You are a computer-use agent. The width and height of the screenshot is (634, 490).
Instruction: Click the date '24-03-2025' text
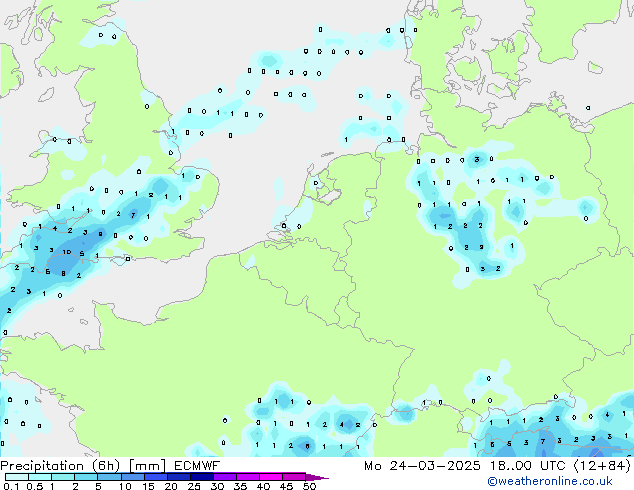(x=435, y=466)
